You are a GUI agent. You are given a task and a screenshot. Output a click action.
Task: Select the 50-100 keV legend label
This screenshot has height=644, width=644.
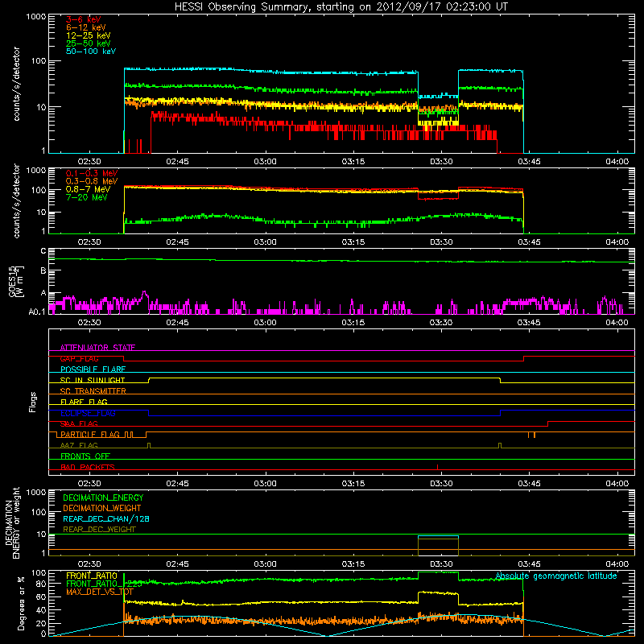coord(91,52)
